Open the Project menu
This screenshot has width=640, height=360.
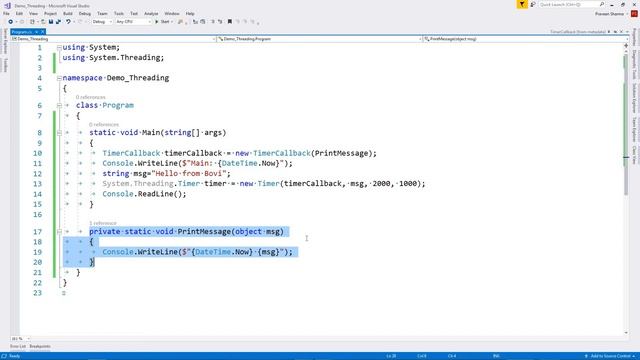(x=50, y=13)
